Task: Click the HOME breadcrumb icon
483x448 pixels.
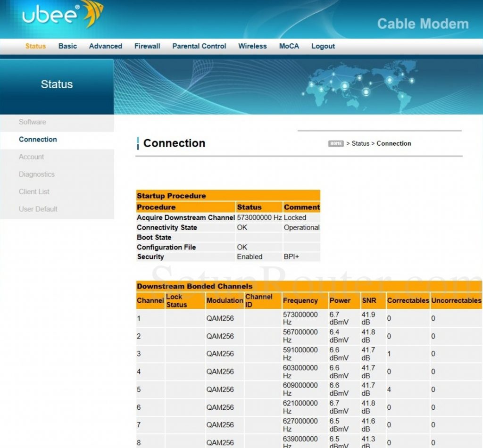Action: click(x=335, y=144)
